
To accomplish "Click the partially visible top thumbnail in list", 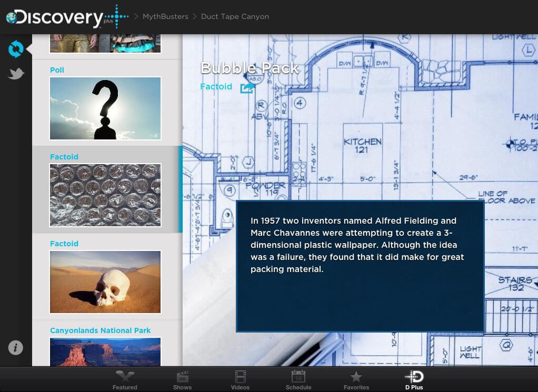I will [x=105, y=44].
